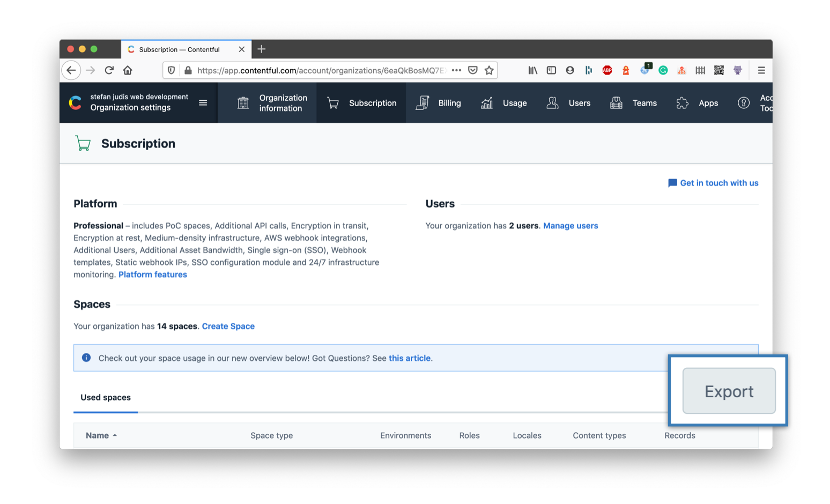Open 'this article' link in notice

click(x=410, y=358)
